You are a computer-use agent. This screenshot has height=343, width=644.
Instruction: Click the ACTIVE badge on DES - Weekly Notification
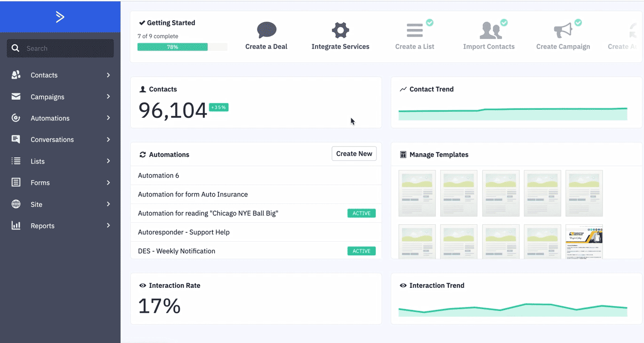[361, 251]
